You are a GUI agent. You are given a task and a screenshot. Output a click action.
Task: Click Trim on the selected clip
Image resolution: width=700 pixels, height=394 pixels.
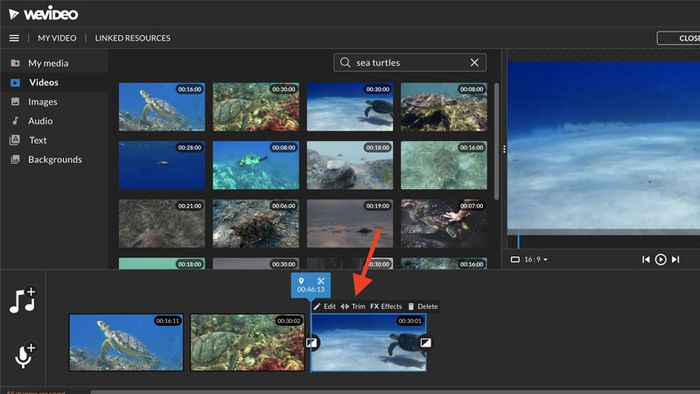[353, 307]
